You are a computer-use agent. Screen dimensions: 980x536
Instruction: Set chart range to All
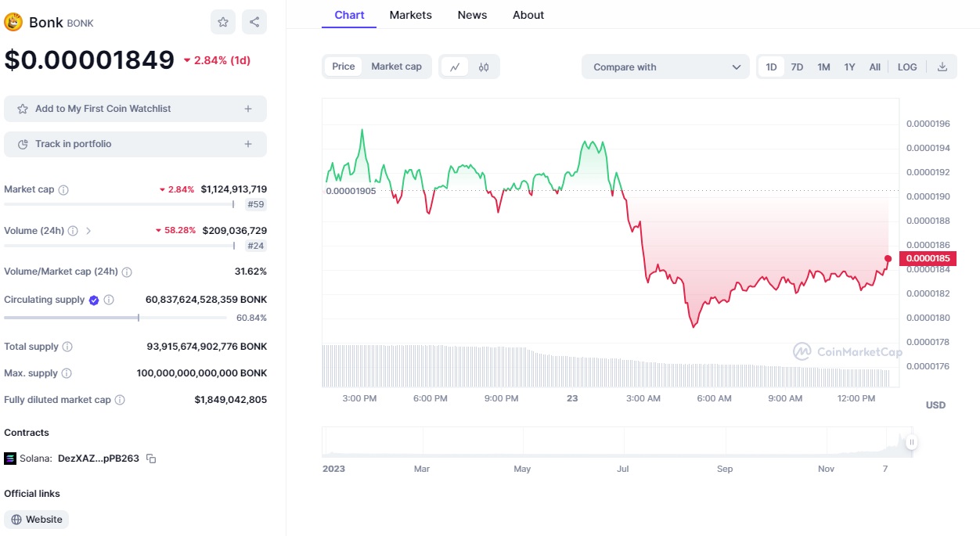coord(875,67)
